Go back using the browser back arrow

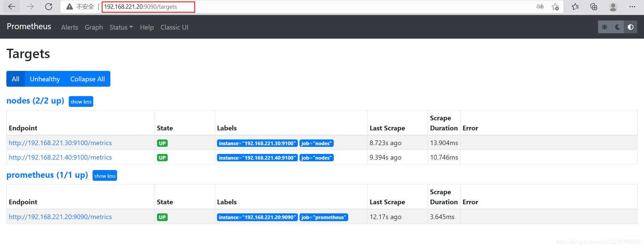pos(12,7)
